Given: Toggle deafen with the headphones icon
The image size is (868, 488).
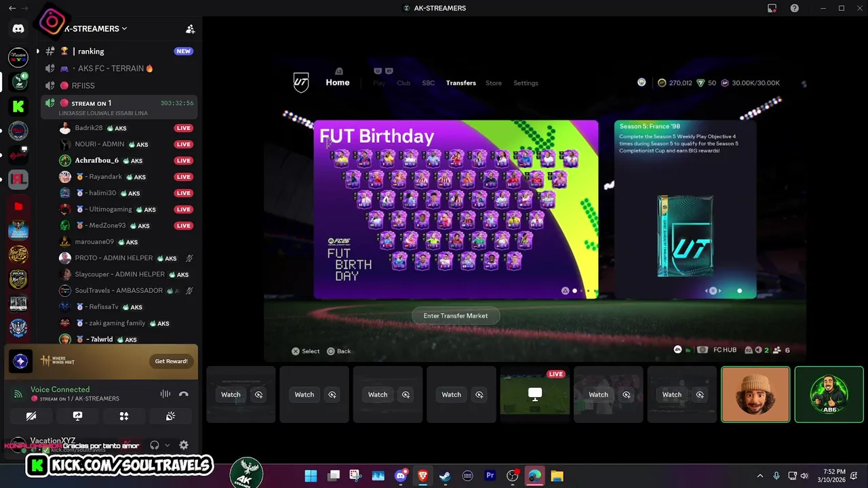Looking at the screenshot, I should [154, 445].
